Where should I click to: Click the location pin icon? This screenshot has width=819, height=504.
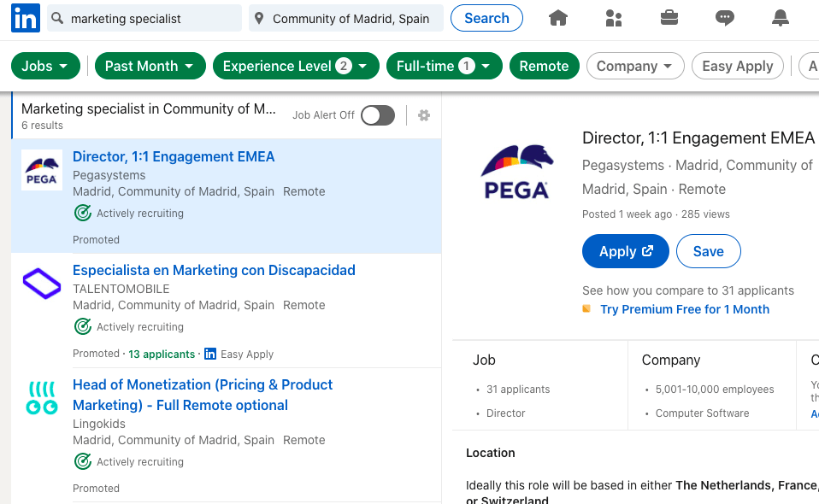258,19
